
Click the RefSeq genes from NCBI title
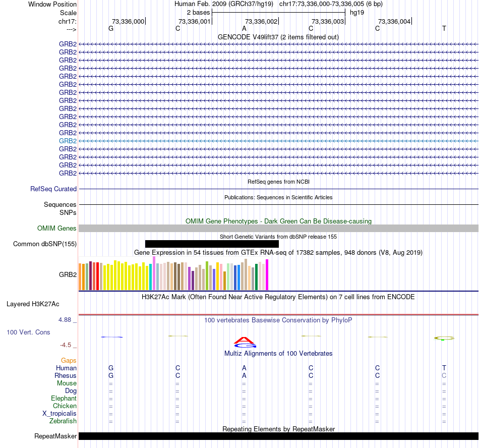coord(278,182)
